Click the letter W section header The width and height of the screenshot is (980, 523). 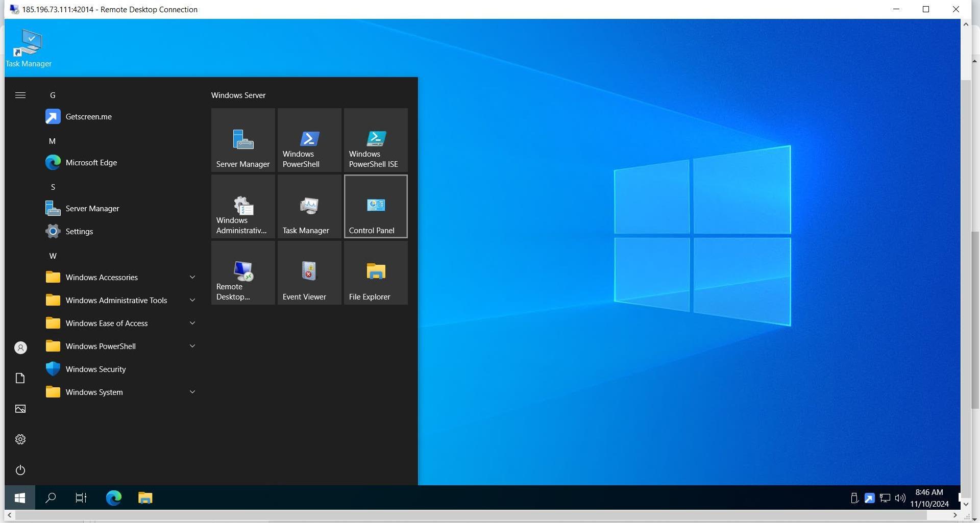(53, 256)
